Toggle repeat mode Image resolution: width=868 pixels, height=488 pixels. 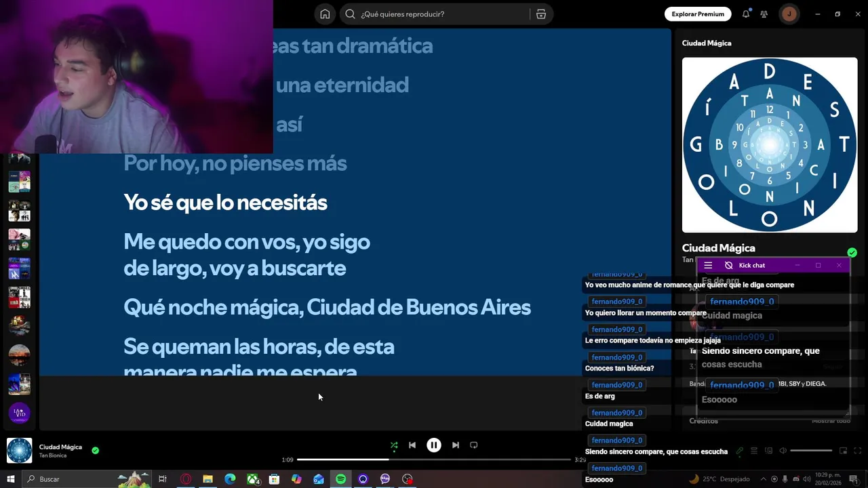(474, 445)
